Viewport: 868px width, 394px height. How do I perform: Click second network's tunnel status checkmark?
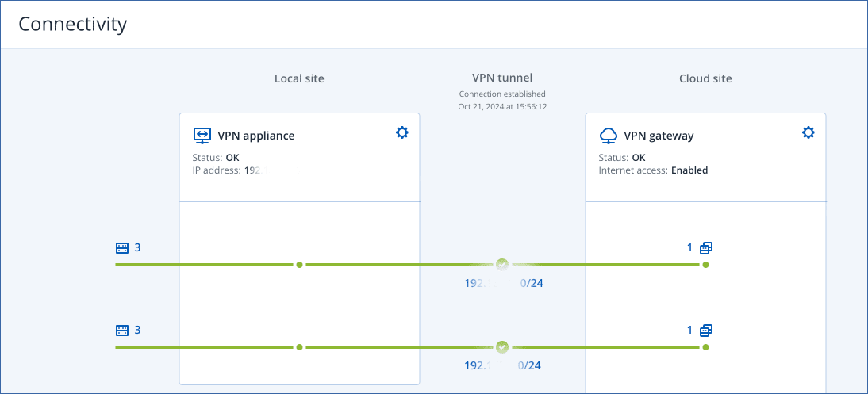(x=501, y=346)
